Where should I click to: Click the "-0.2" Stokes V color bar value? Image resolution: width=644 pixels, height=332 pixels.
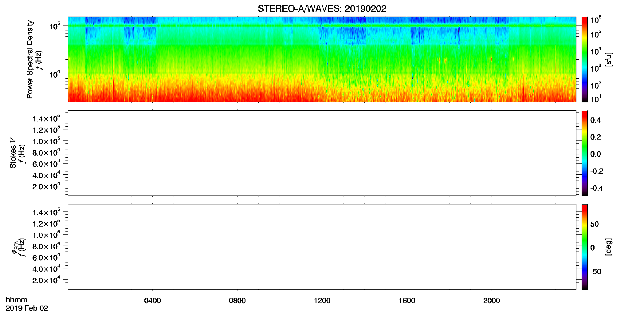[597, 171]
